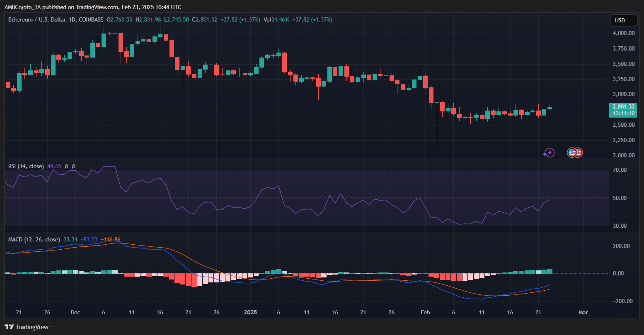Click the purple lightning bolt event icon

pyautogui.click(x=549, y=153)
